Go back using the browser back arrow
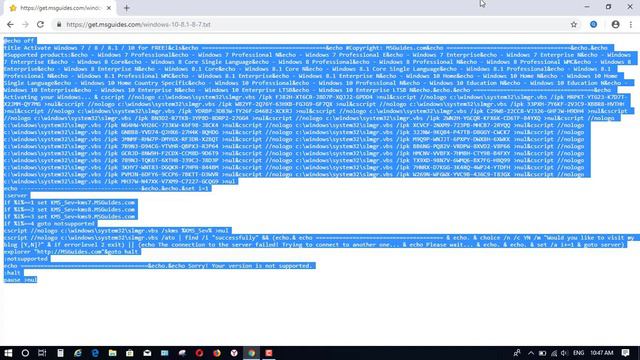This screenshot has width=640, height=360. (10, 24)
